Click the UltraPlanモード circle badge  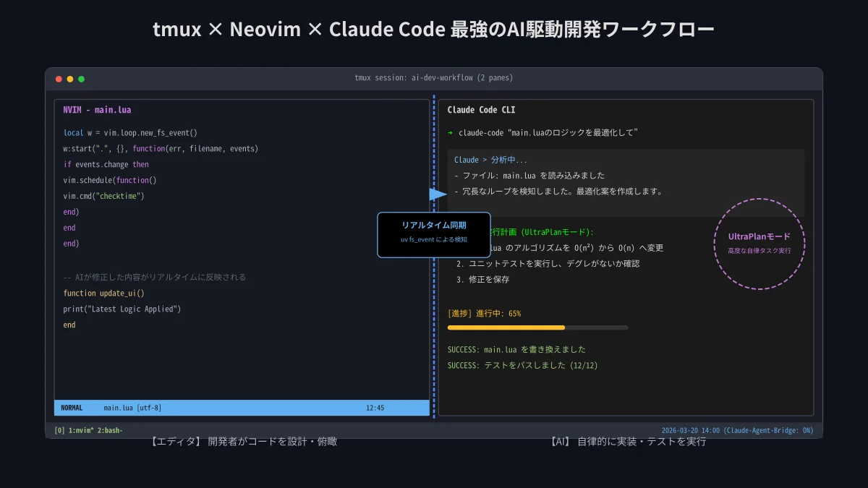(759, 244)
